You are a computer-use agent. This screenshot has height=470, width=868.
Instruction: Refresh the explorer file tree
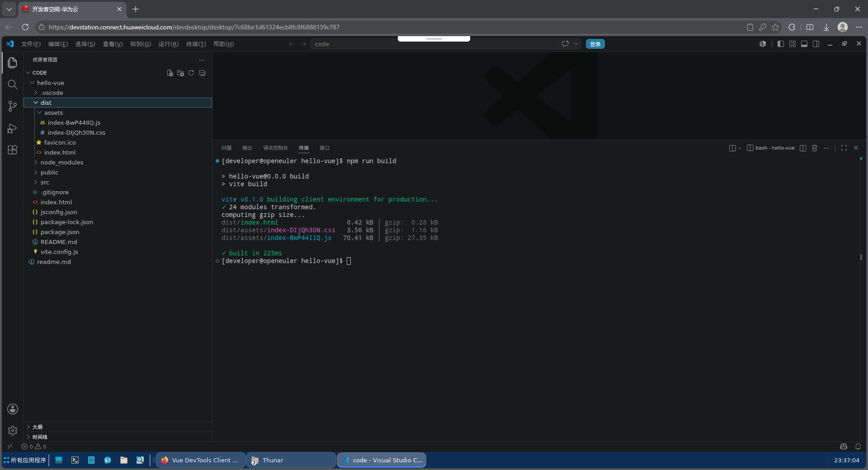(191, 73)
